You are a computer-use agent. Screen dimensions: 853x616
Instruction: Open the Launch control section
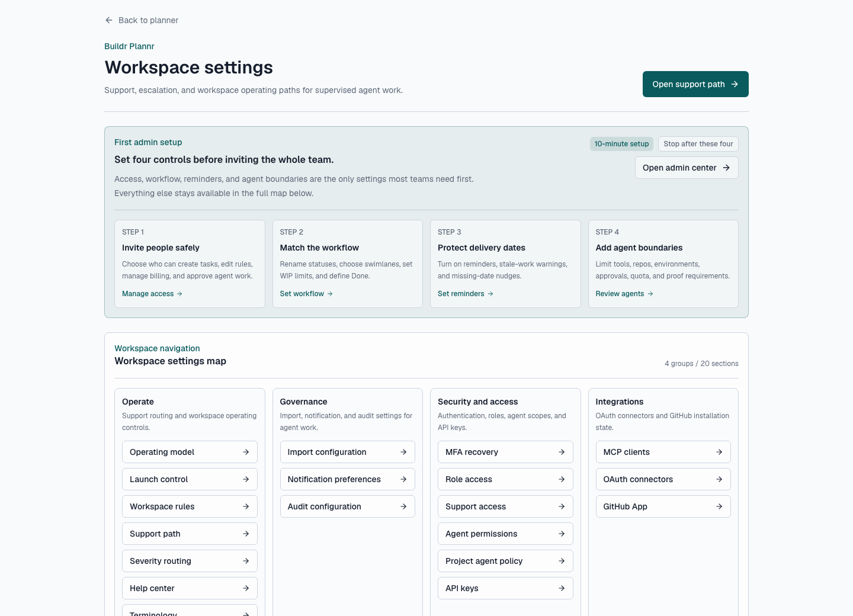click(x=190, y=479)
